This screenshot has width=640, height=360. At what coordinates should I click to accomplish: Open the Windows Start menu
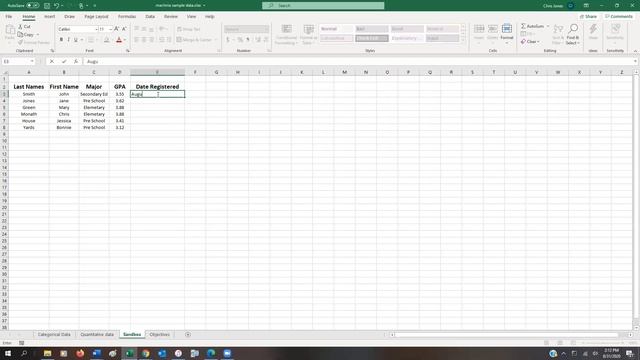[x=8, y=353]
